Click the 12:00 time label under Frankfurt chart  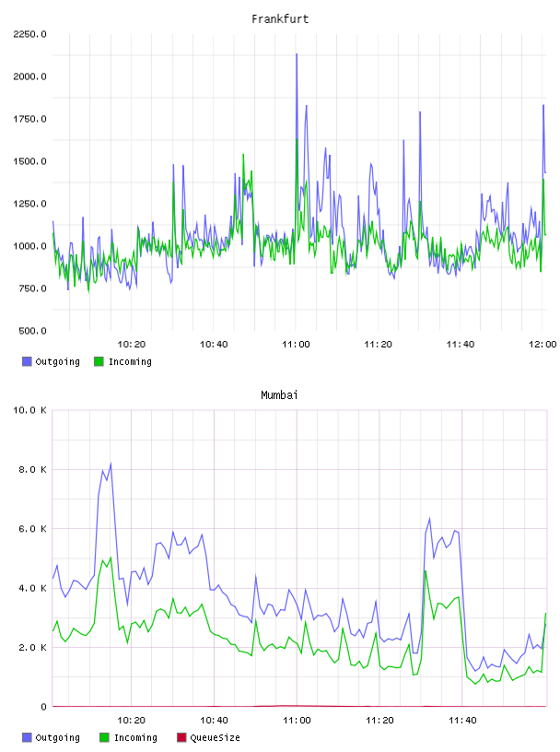point(542,345)
